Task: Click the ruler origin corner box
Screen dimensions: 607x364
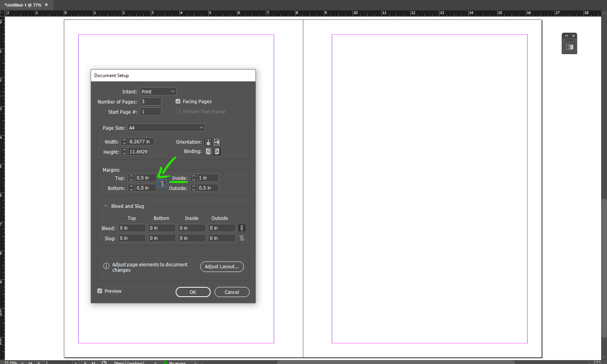Action: pyautogui.click(x=2, y=13)
